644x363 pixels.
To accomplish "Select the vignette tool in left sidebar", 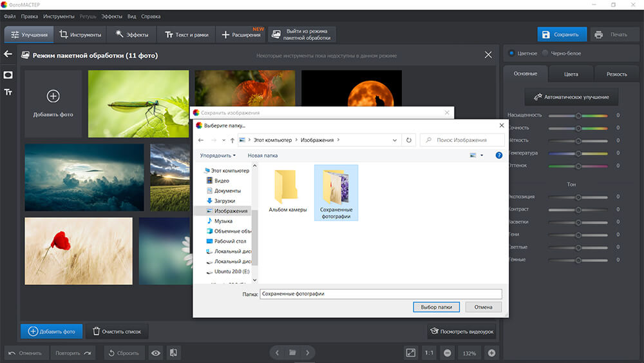I will (x=8, y=75).
